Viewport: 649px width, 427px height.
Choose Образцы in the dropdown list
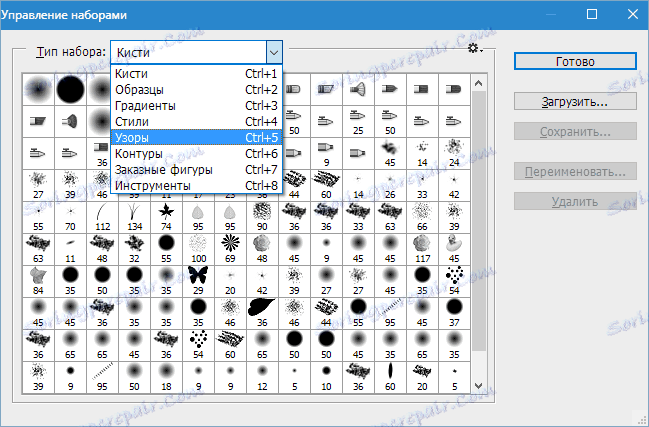[x=196, y=90]
